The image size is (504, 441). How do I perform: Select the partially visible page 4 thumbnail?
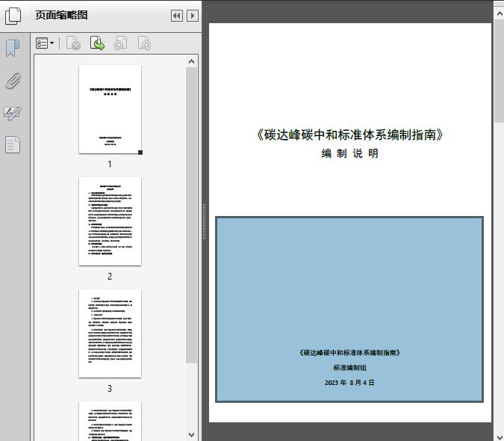pos(110,421)
